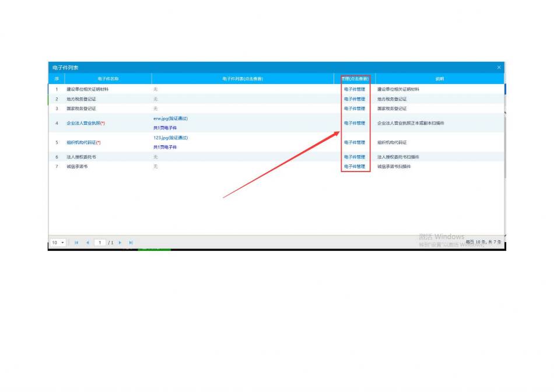This screenshot has width=554, height=392.
Task: Click the 说明 column header
Action: click(439, 78)
